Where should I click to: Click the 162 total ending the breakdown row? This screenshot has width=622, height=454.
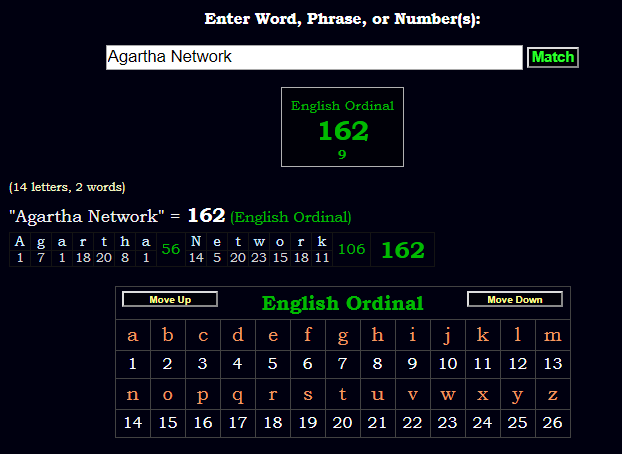[x=403, y=250]
